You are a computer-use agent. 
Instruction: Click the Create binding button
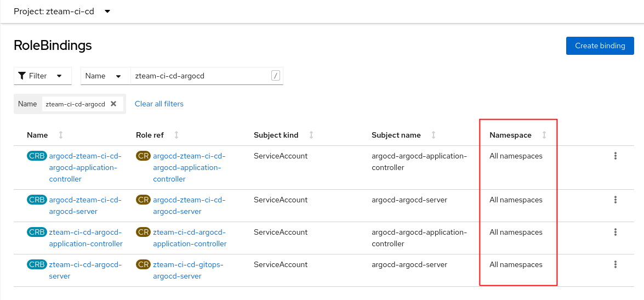click(x=600, y=46)
